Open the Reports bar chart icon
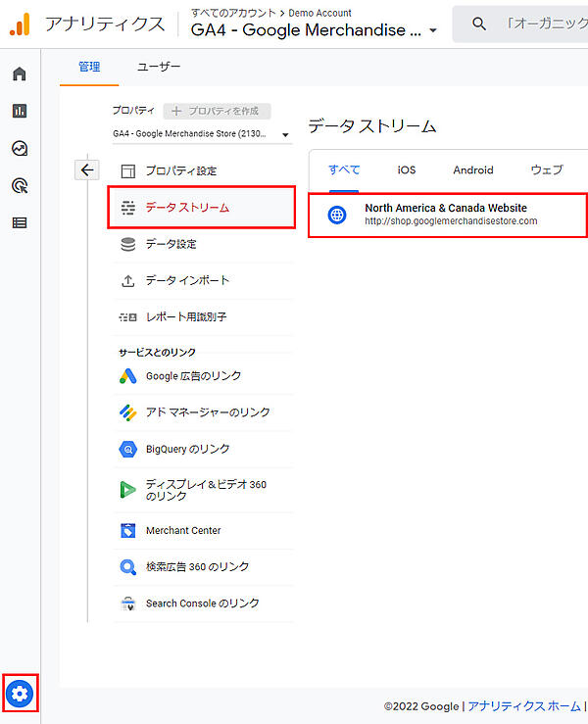The height and width of the screenshot is (724, 588). [20, 111]
